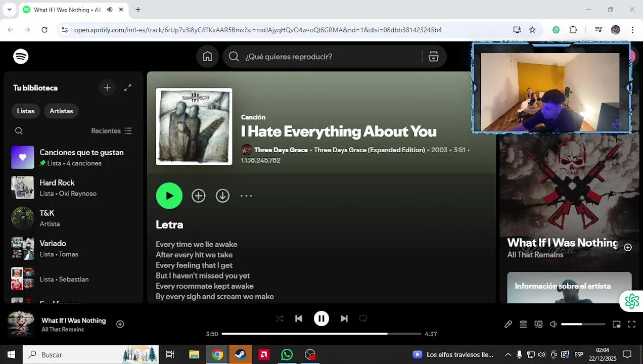This screenshot has height=364, width=643.
Task: Open the 'Recientes' sort dropdown
Action: pos(111,131)
